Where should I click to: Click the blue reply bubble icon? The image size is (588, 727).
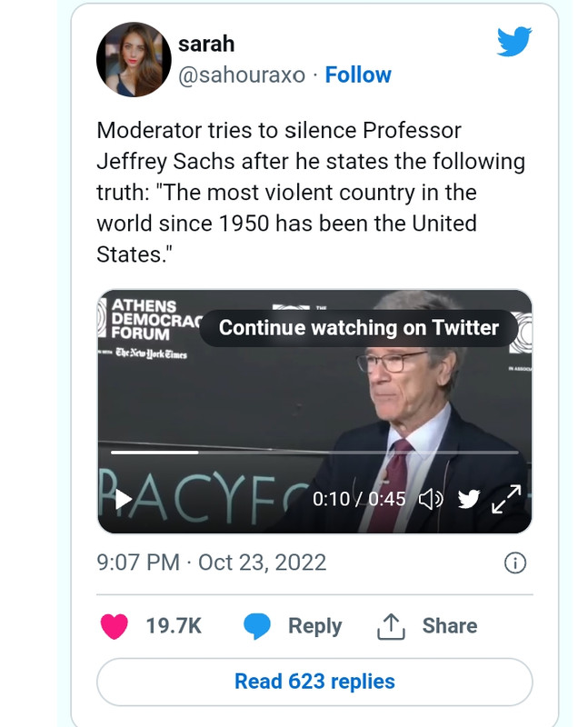257,626
